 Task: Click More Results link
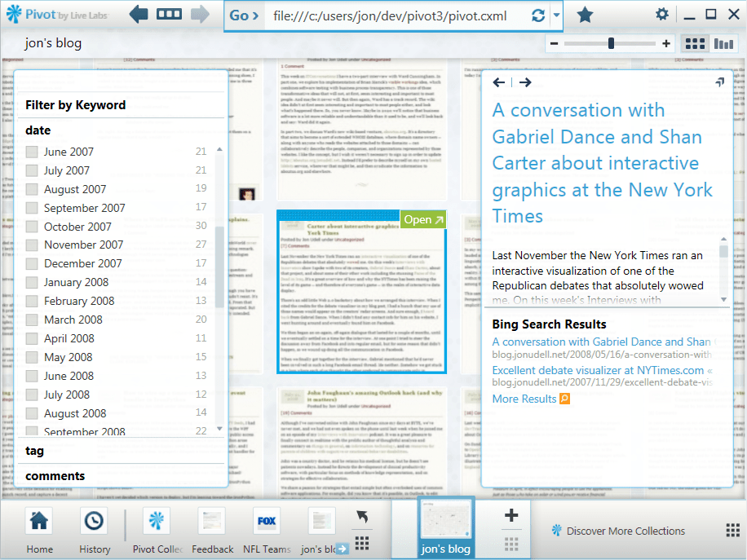pyautogui.click(x=524, y=399)
